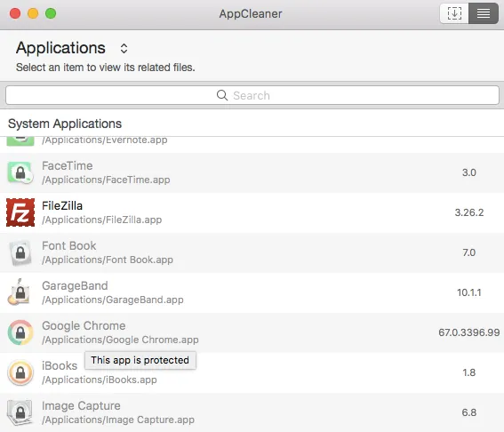Click the /Applications/FileZilla.app path
The width and height of the screenshot is (504, 432).
102,220
